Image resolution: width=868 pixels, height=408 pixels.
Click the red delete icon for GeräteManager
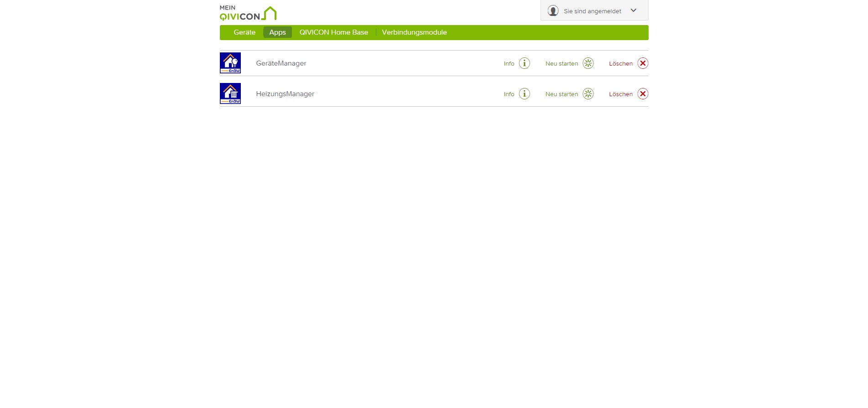[643, 63]
